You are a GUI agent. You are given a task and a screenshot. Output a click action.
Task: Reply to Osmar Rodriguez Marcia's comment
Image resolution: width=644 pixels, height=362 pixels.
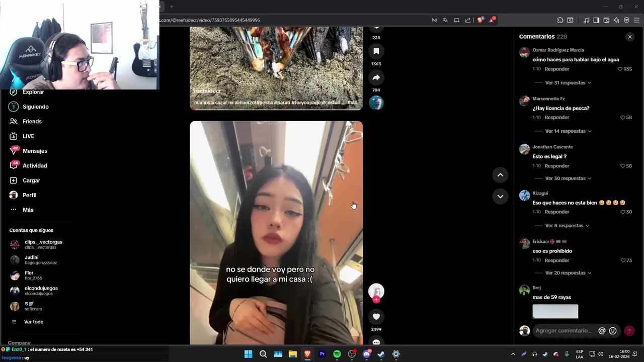tap(557, 69)
